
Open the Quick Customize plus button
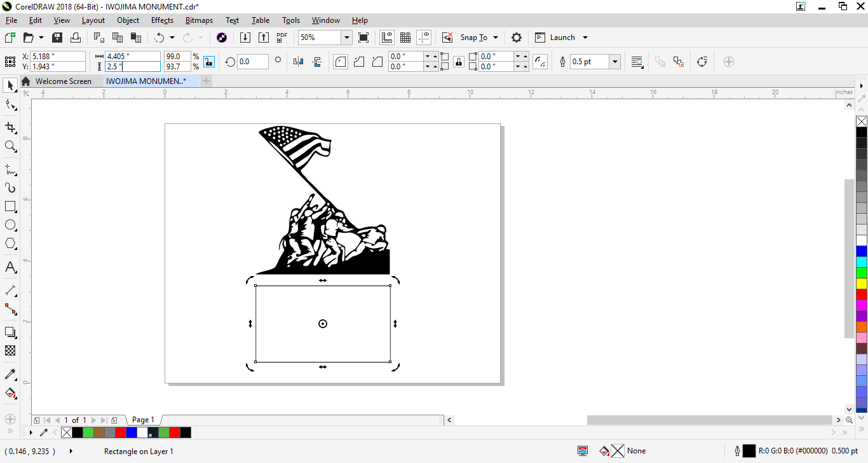(729, 62)
